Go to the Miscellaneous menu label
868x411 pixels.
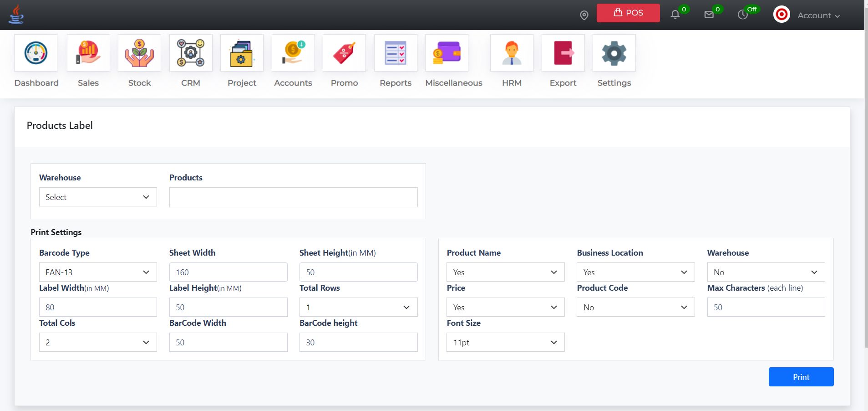tap(454, 83)
